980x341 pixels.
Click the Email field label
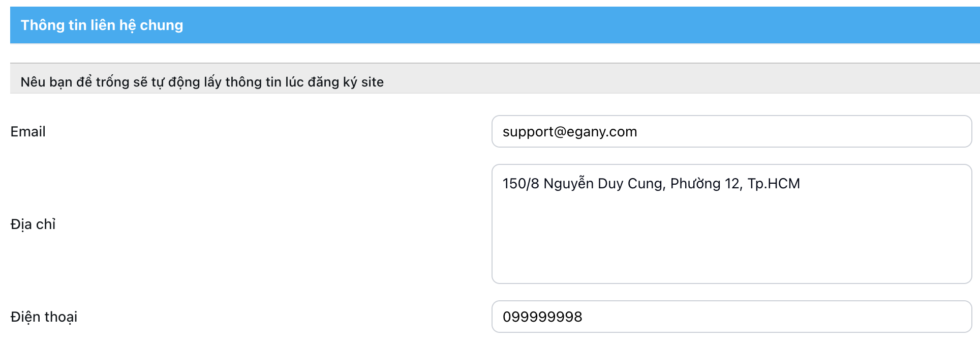pos(28,132)
